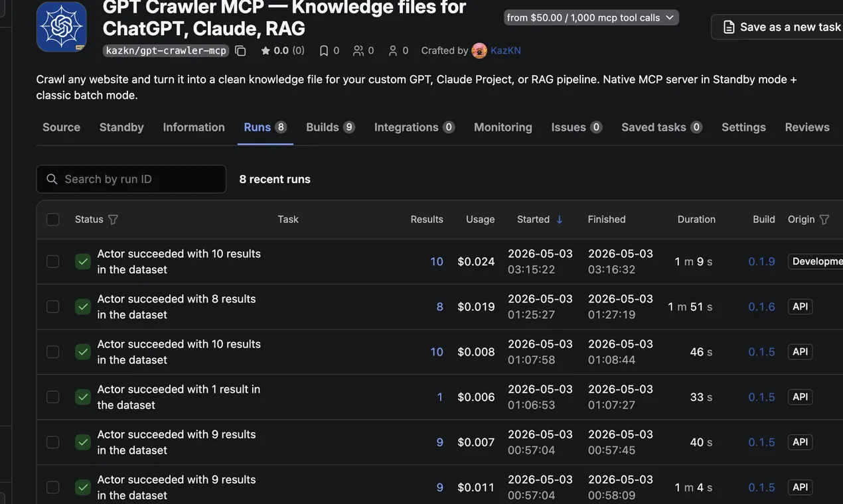Open the Builds tab
The width and height of the screenshot is (843, 504).
(331, 127)
